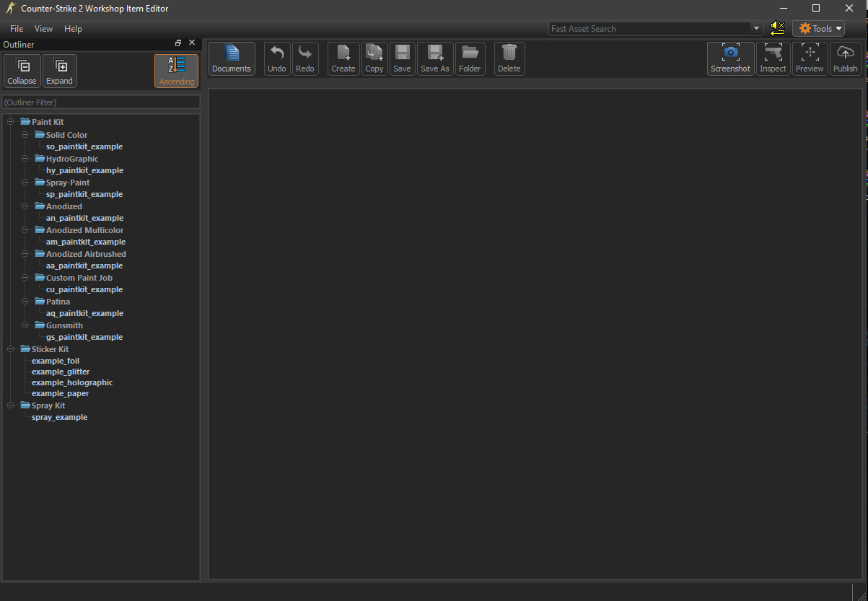Open the Tools gear dropdown

819,29
